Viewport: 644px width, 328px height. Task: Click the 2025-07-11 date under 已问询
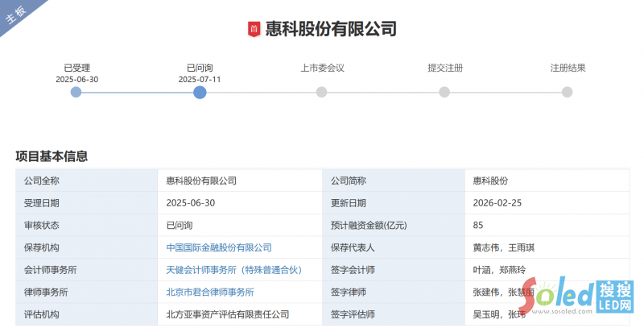coord(200,79)
